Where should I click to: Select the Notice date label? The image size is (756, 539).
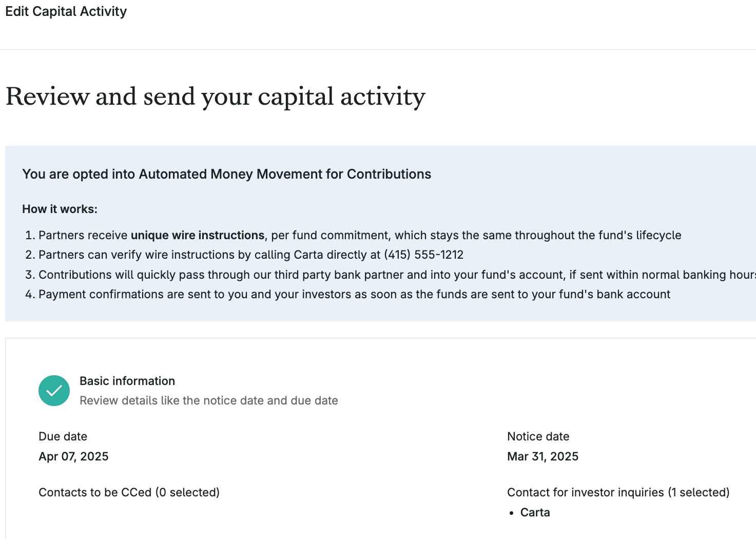point(538,436)
